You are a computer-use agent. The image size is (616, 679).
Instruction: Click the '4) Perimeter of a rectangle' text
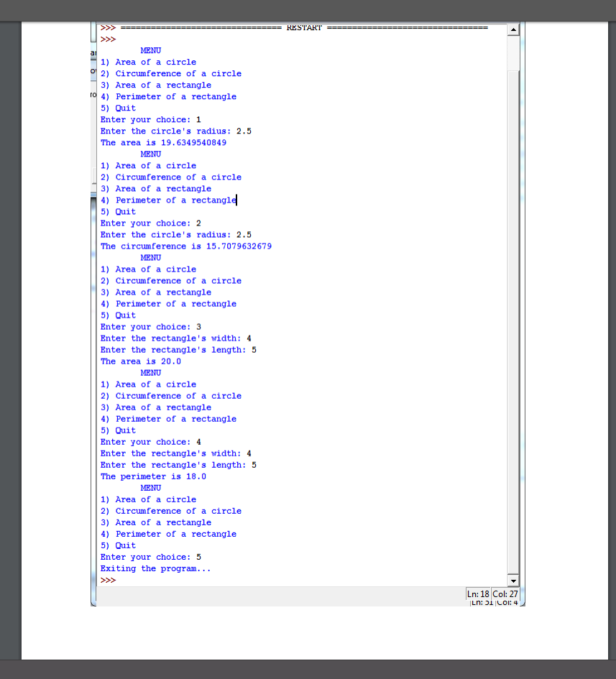point(168,96)
